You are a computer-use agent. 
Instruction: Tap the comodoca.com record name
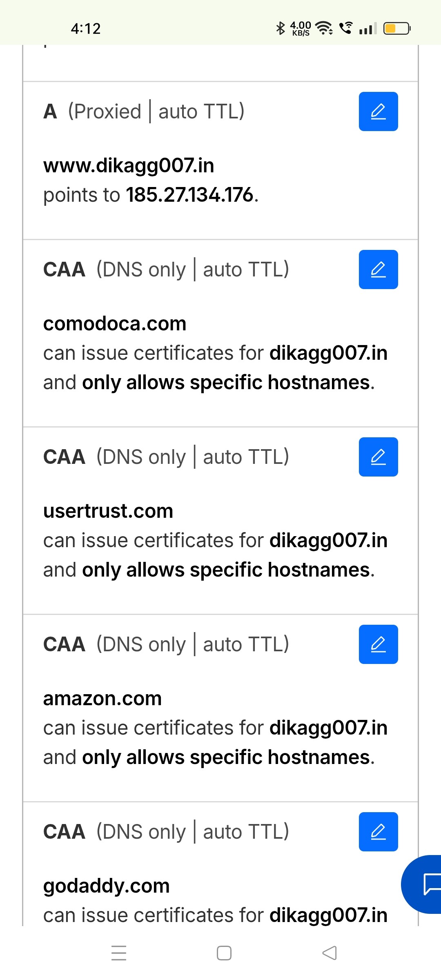click(x=115, y=324)
